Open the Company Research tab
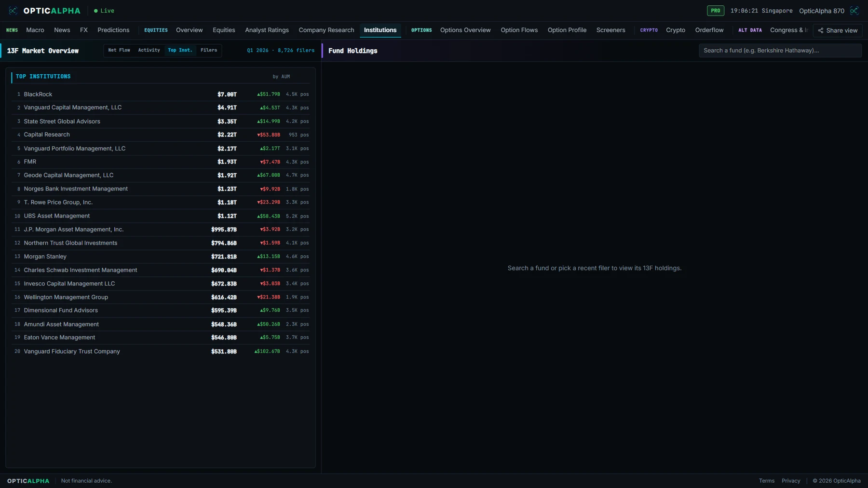 click(326, 30)
